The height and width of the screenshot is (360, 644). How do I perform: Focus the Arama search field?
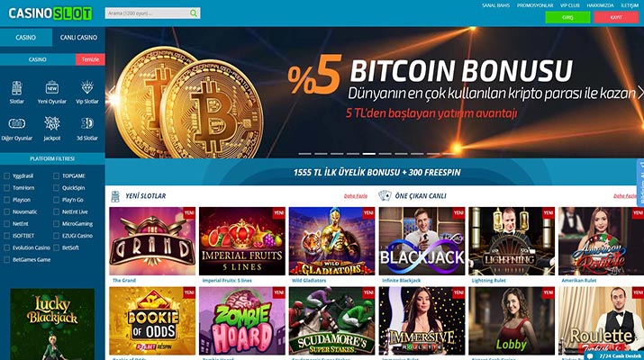click(x=148, y=13)
